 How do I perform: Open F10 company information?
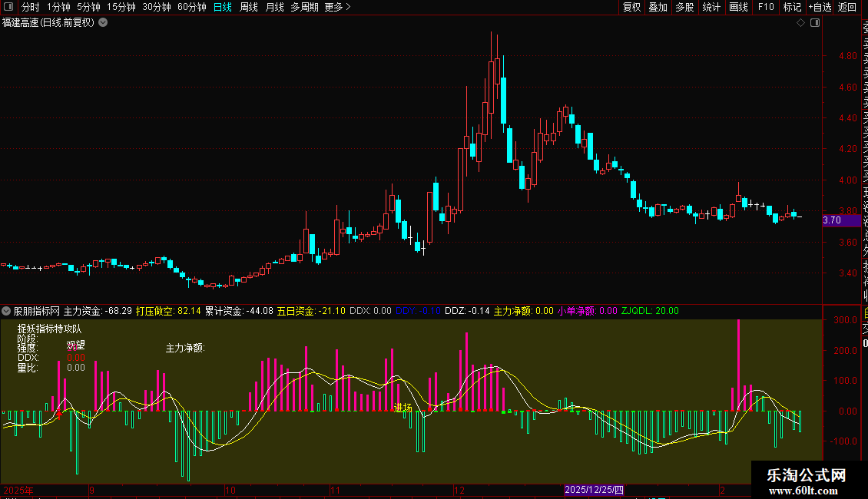[766, 7]
